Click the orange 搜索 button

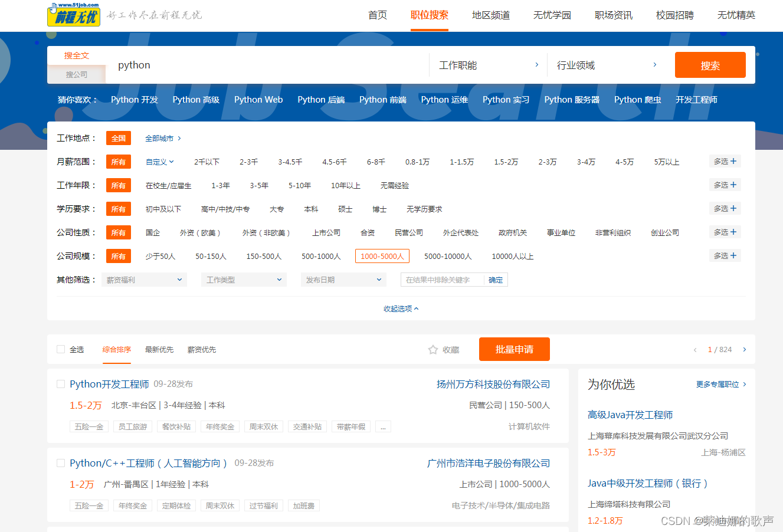click(x=710, y=65)
